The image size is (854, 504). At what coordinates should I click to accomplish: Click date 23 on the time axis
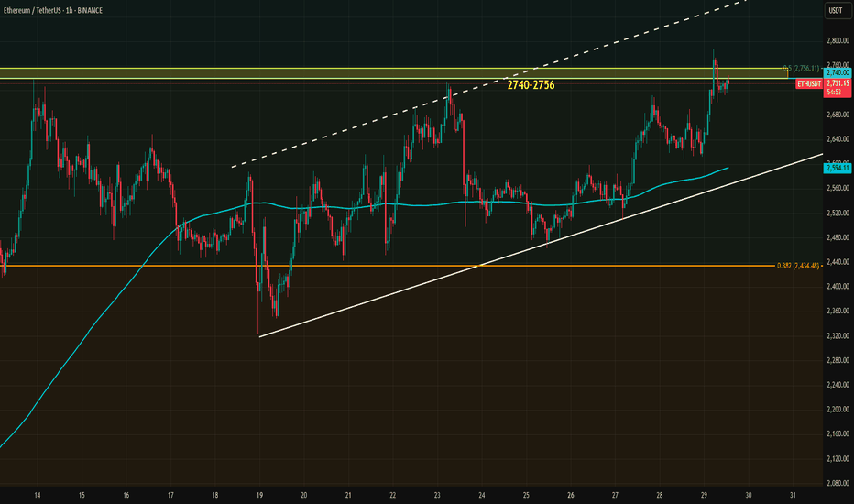pos(437,495)
